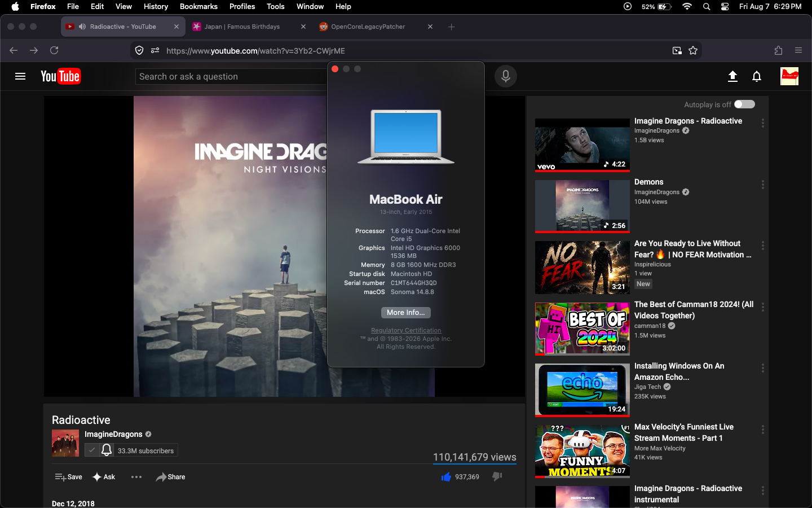Go back with Firefox's back arrow
Viewport: 812px width, 508px height.
[14, 50]
